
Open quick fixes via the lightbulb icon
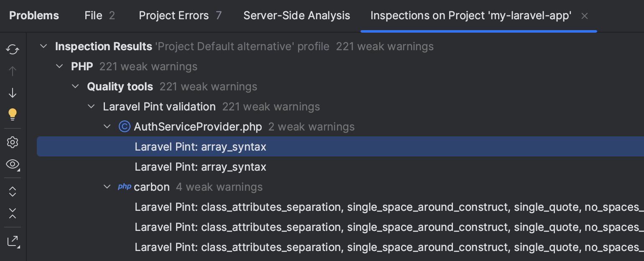point(12,113)
